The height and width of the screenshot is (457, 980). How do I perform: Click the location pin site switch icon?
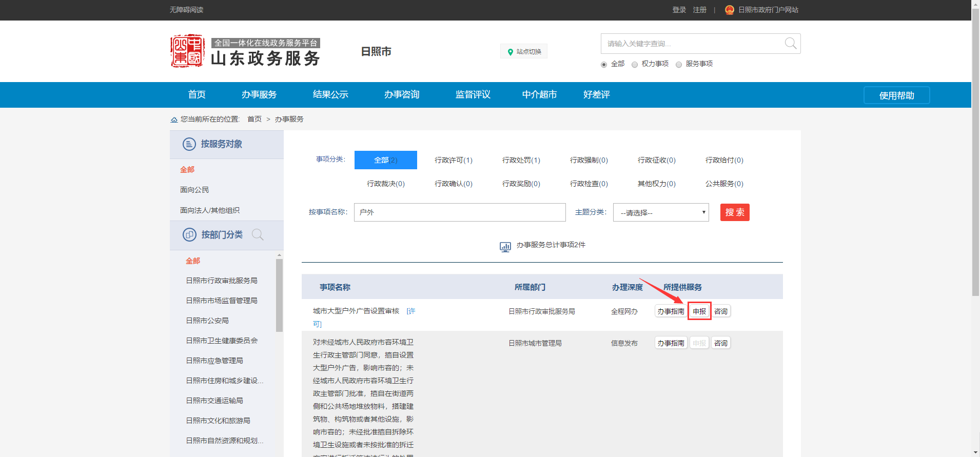coord(510,52)
